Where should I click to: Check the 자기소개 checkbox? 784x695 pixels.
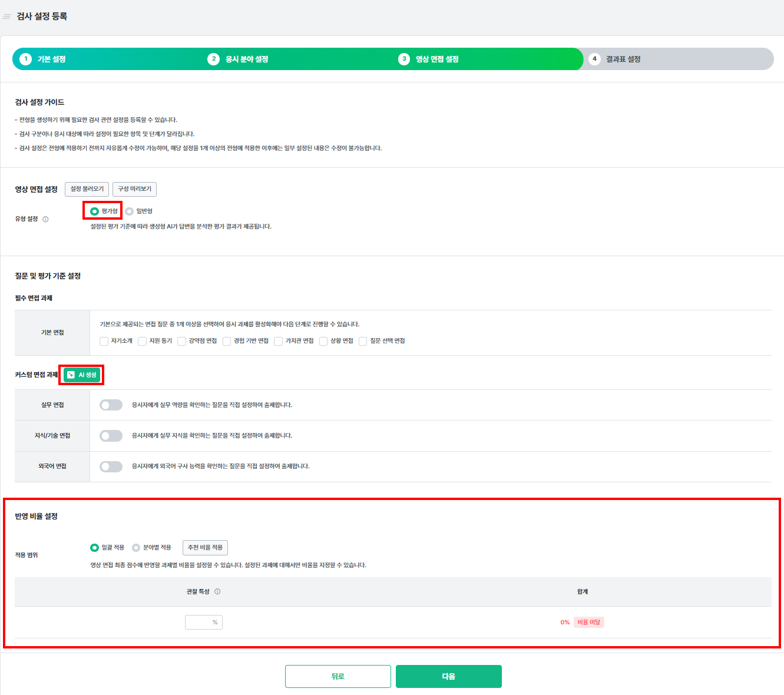[104, 341]
